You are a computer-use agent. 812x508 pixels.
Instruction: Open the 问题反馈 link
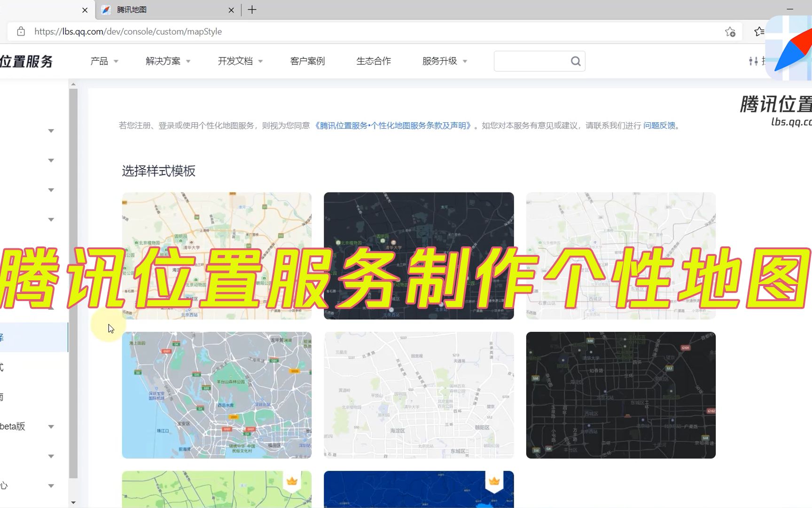(x=659, y=126)
